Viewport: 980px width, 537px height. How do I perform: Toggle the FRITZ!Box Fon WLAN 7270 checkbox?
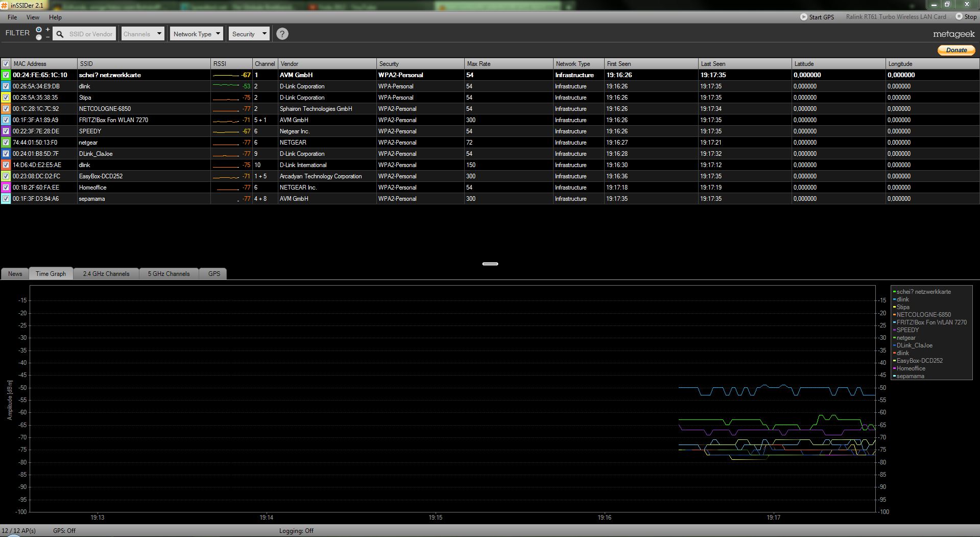pyautogui.click(x=6, y=120)
